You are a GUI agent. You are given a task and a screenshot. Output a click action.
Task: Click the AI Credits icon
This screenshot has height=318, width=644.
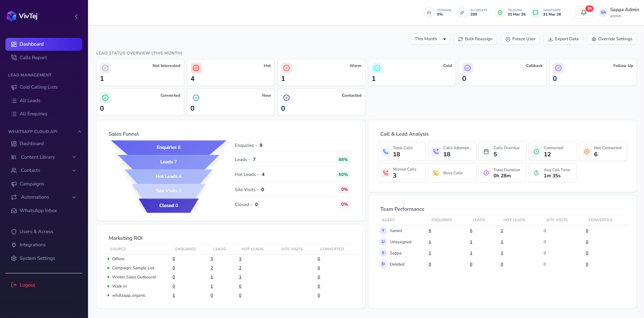tap(462, 12)
